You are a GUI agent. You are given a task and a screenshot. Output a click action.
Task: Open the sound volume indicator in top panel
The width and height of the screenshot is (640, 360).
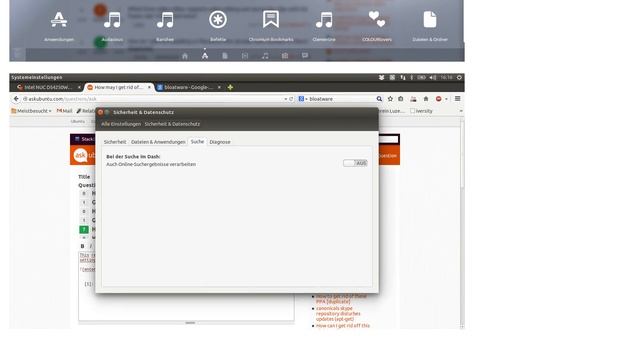(433, 77)
